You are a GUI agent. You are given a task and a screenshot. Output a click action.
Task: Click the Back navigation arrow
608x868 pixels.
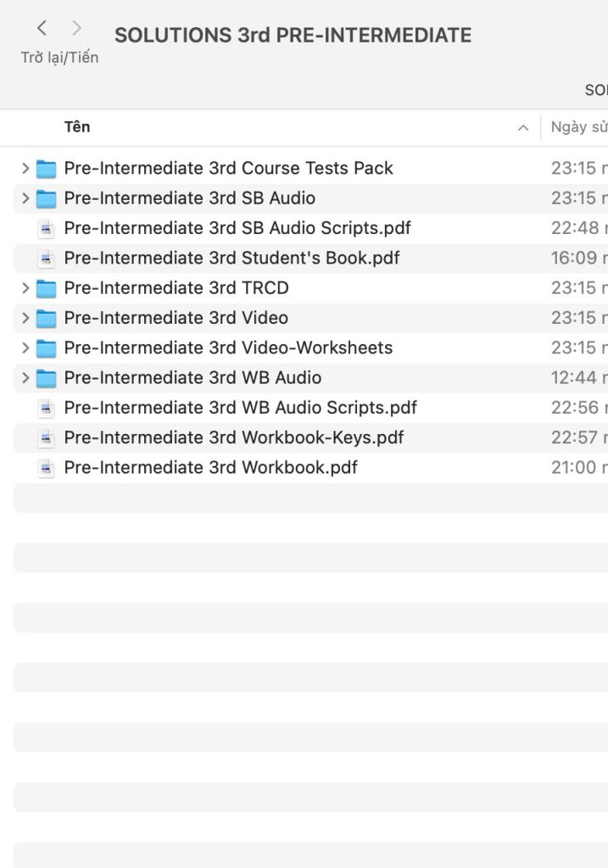[x=42, y=29]
